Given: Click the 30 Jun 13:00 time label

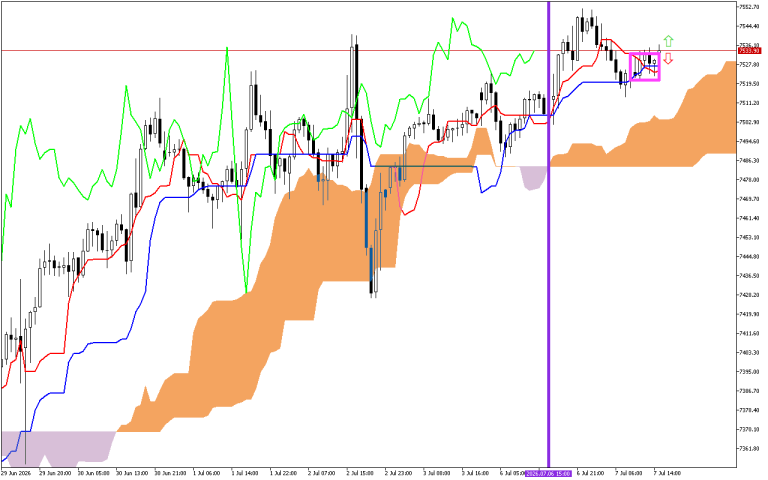Looking at the screenshot, I should pyautogui.click(x=132, y=474).
